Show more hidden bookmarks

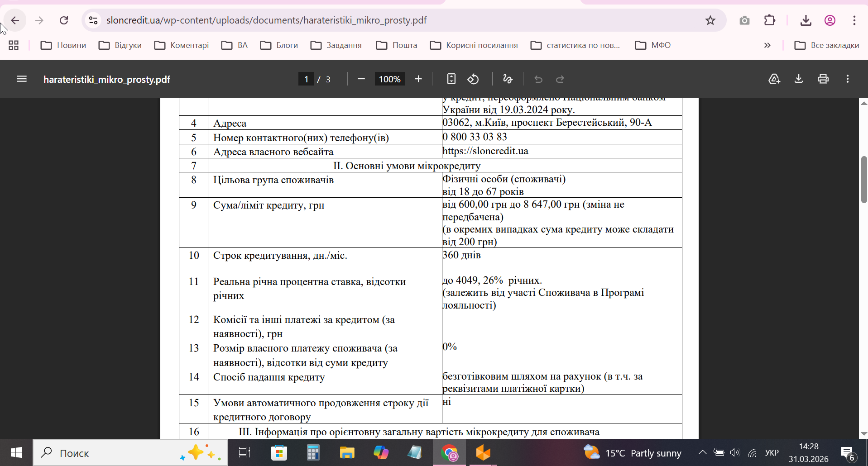coord(767,45)
